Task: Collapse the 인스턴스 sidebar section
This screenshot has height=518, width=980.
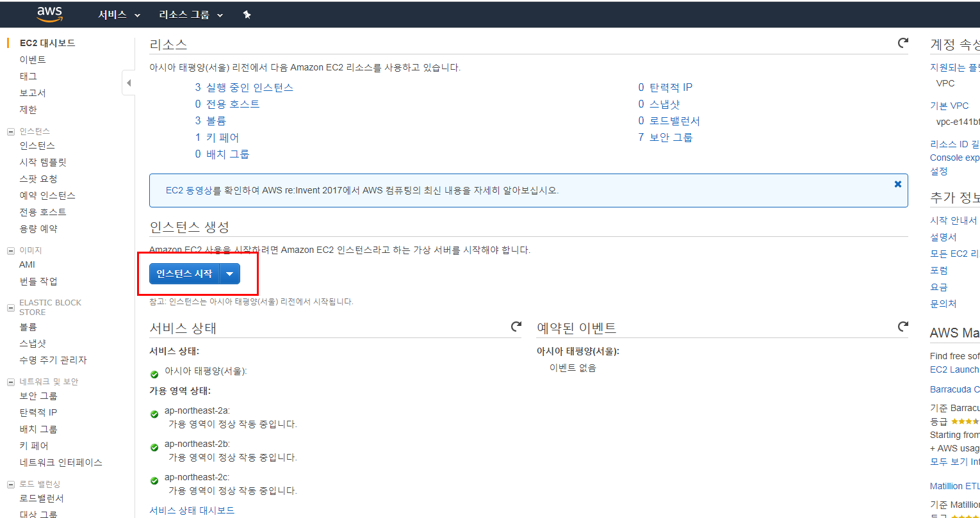Action: tap(11, 132)
